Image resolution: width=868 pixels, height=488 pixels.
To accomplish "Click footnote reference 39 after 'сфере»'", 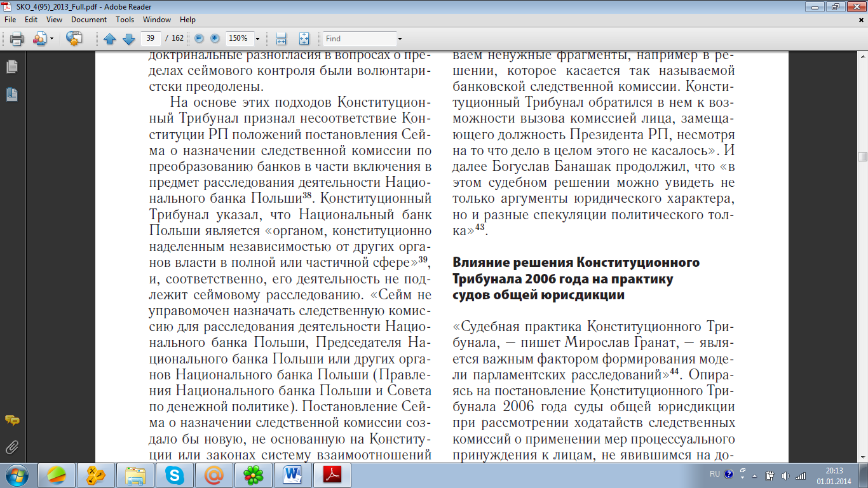I will click(x=423, y=259).
